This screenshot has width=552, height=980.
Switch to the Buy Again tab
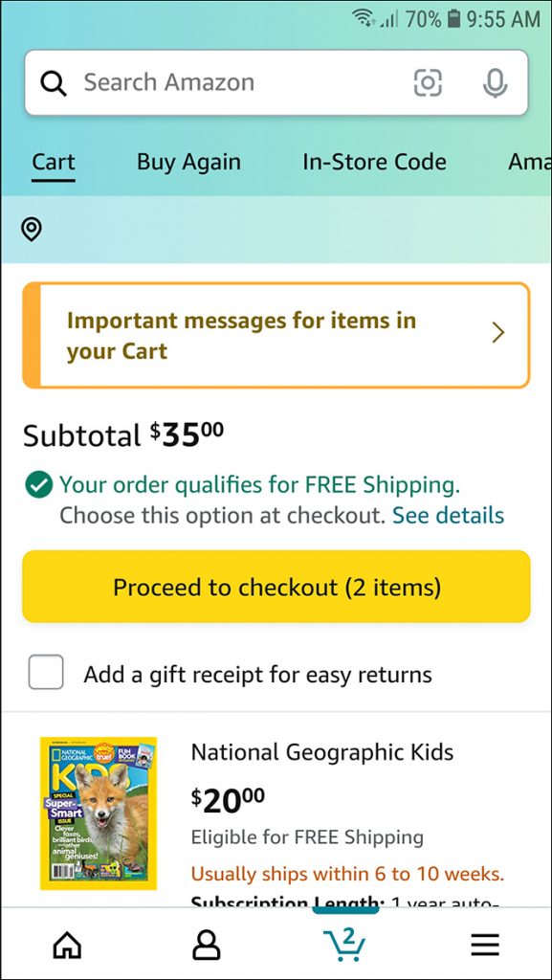[188, 162]
